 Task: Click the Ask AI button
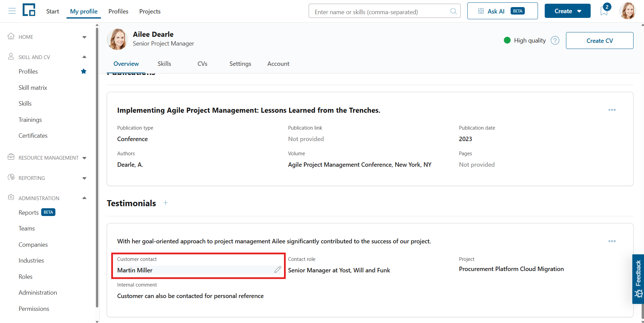pos(502,11)
